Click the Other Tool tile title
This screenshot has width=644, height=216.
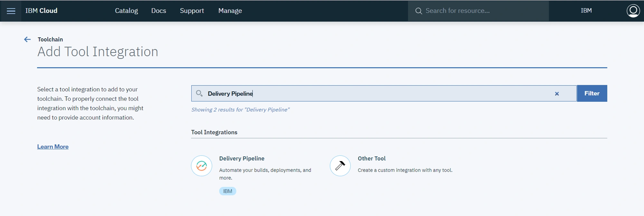click(x=372, y=158)
